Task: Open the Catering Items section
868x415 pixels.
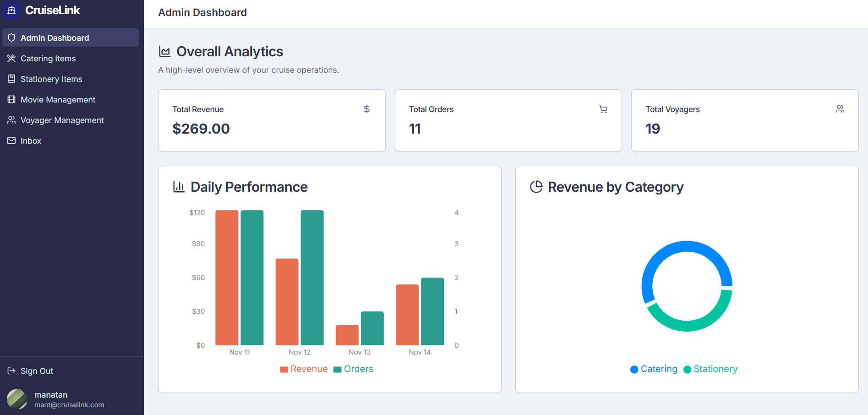Action: coord(48,58)
